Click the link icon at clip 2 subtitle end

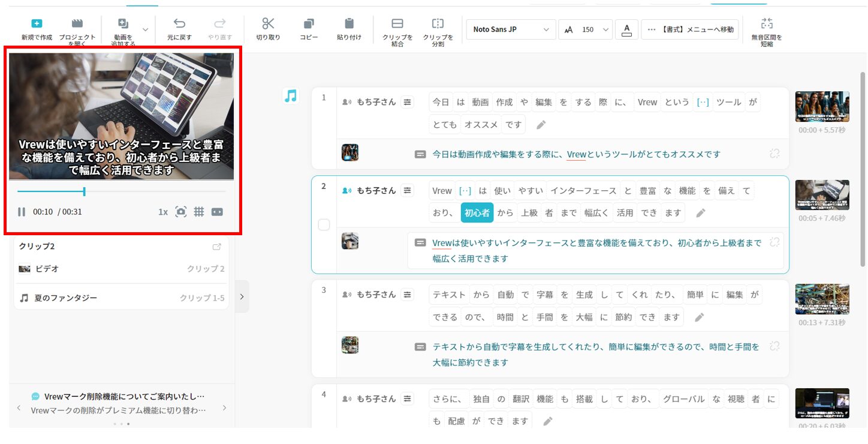774,242
